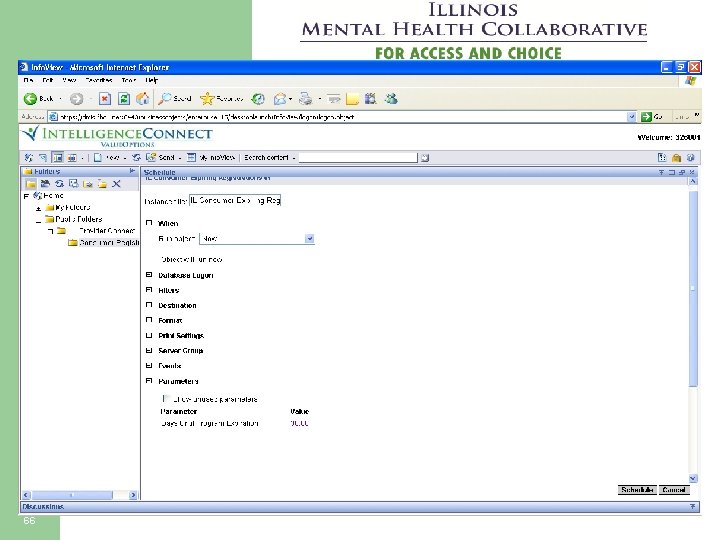Select the Home node in the folder tree
Viewport: 720px width, 540px height.
coord(53,196)
